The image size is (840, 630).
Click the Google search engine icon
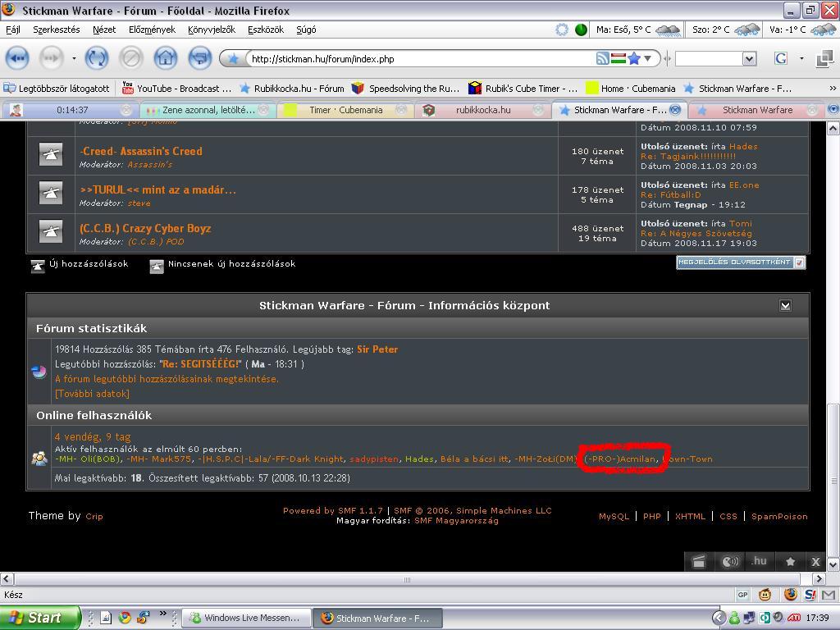[781, 58]
